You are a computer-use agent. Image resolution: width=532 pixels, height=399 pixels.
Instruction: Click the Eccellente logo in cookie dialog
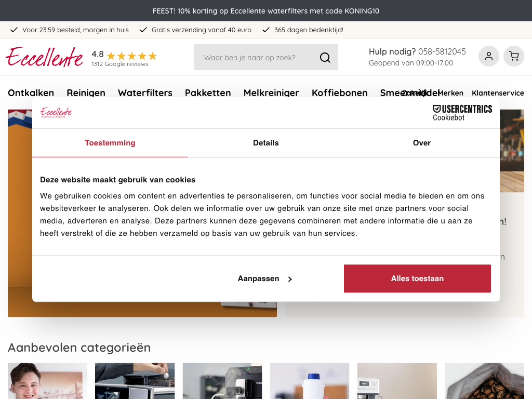click(56, 112)
